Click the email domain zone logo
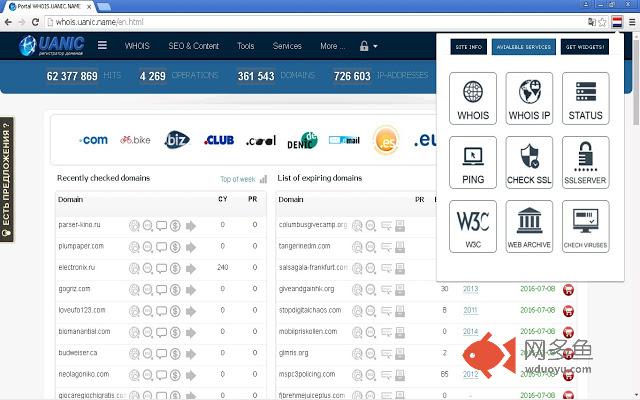The height and width of the screenshot is (400, 640). (344, 140)
